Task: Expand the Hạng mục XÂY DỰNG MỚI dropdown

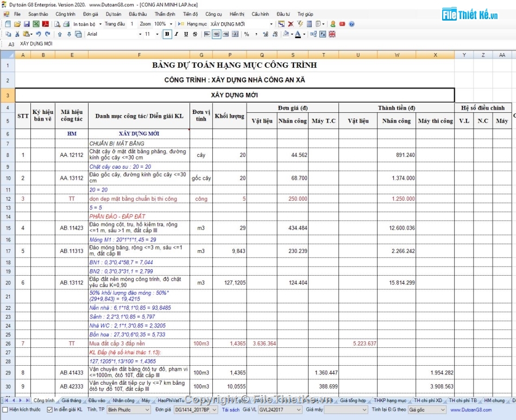Action: click(271, 24)
